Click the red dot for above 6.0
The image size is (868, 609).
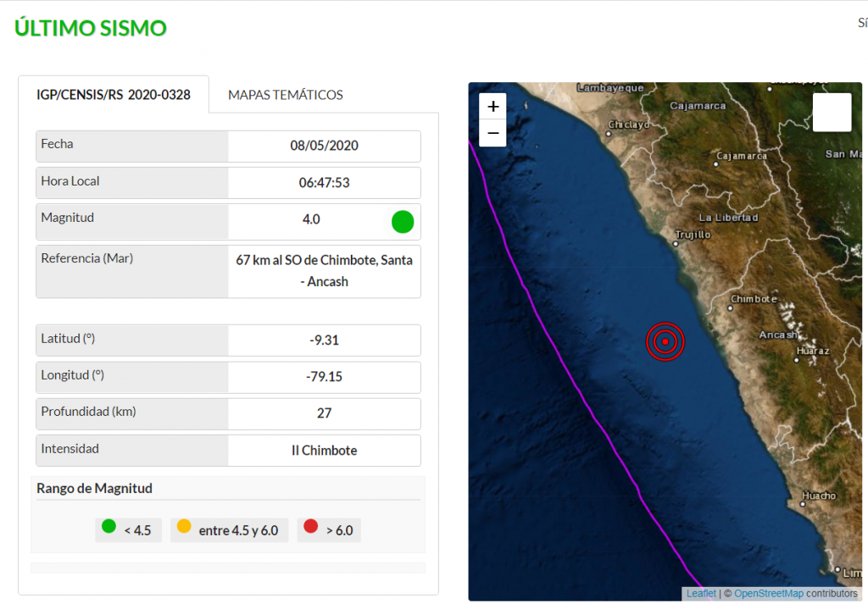311,527
